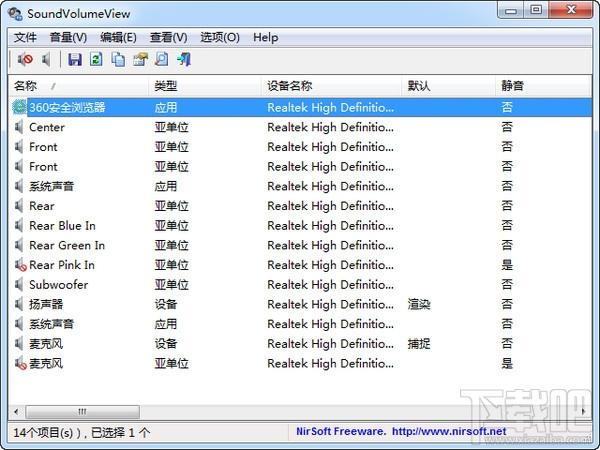Click the Unmute speaker toolbar icon
This screenshot has height=450, width=600.
pos(46,59)
